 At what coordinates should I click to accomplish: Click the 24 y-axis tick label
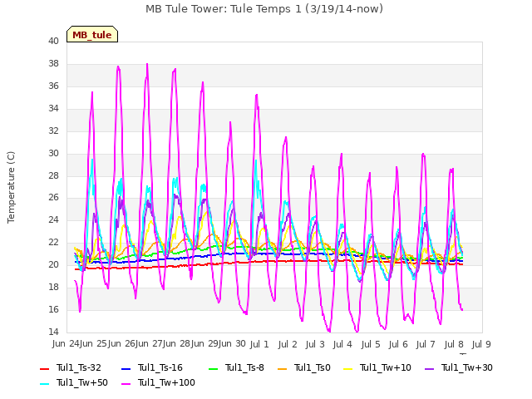(x=53, y=219)
